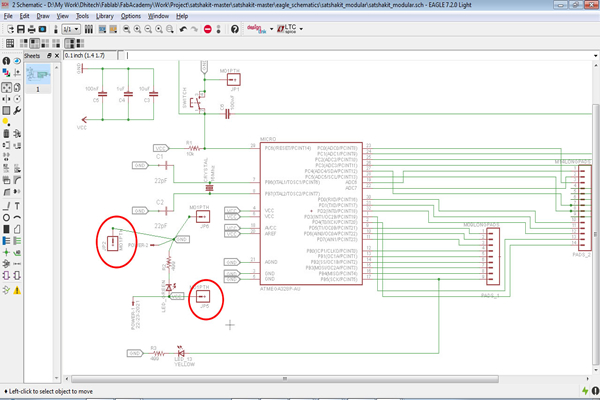Open the Help question mark icon
600x400 pixels.
point(235,29)
